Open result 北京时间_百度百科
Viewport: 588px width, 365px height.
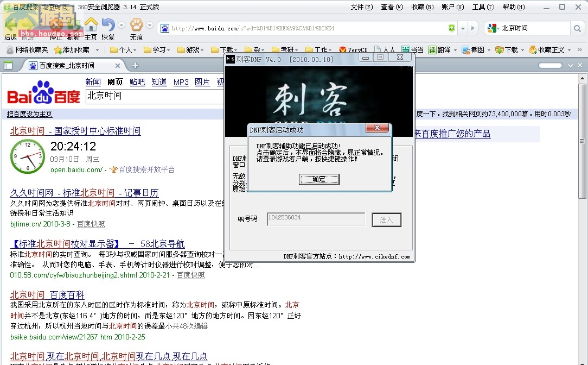(x=47, y=295)
